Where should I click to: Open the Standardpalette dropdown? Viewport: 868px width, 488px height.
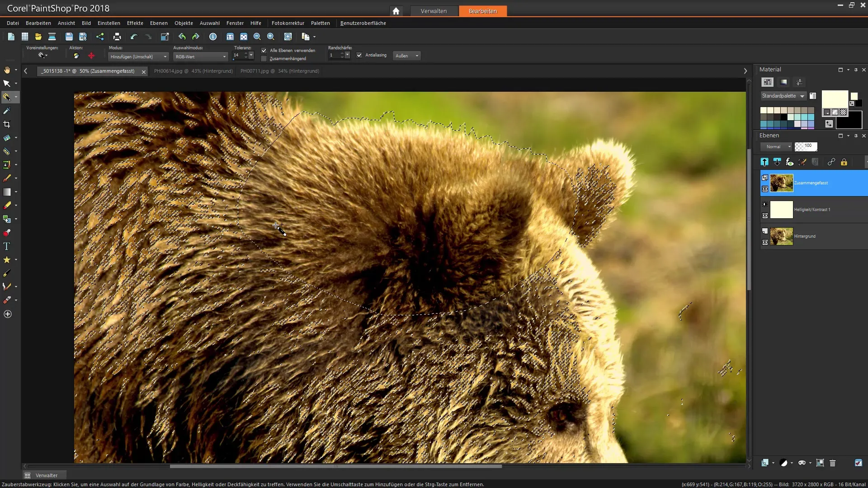pyautogui.click(x=783, y=96)
